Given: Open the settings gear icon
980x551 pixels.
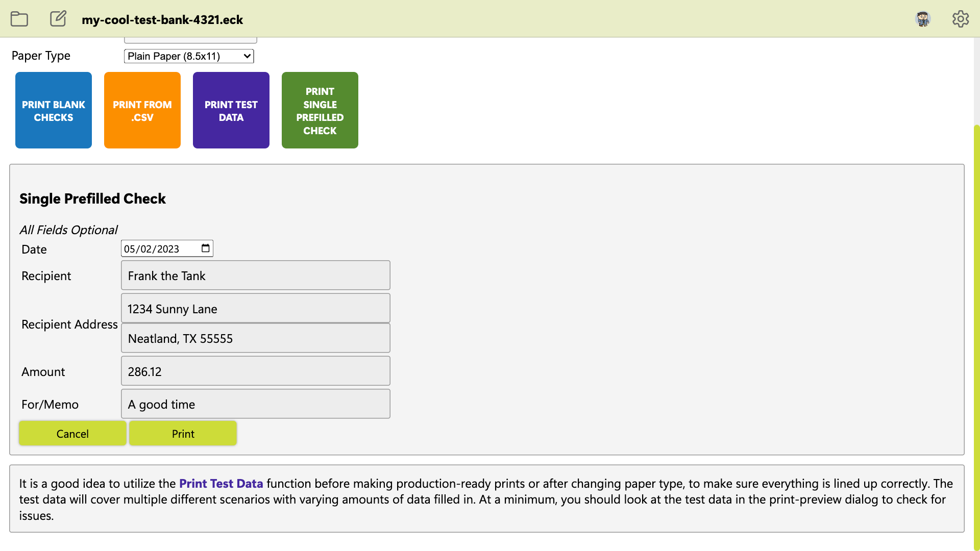Looking at the screenshot, I should click(961, 19).
